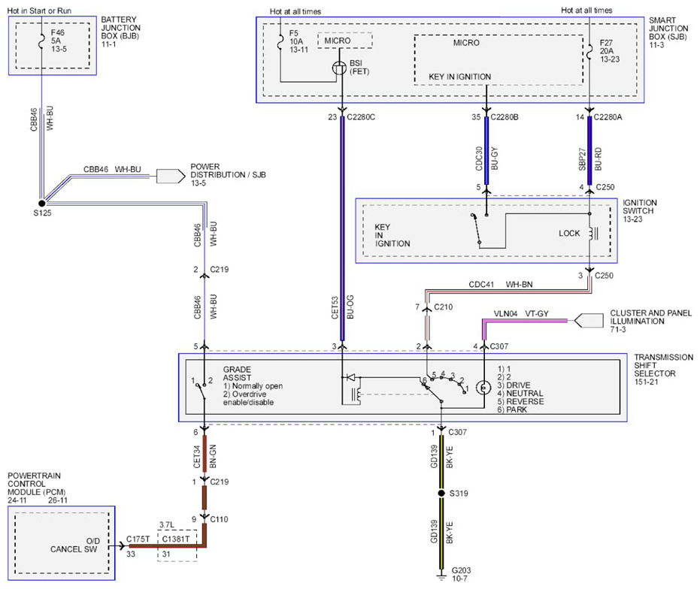Select the NEUTRAL position label
This screenshot has height=589, width=700.
pos(525,394)
